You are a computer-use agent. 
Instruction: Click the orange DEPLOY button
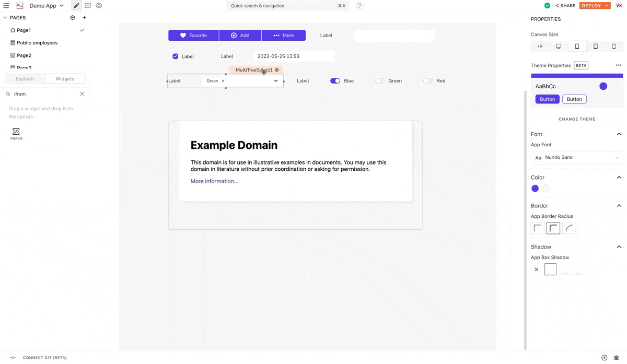pos(591,6)
